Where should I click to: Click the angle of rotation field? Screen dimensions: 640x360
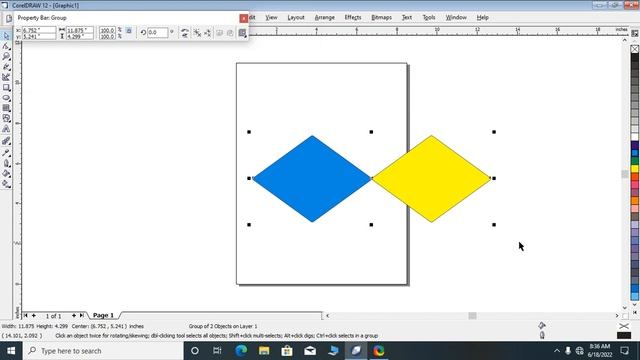click(157, 32)
